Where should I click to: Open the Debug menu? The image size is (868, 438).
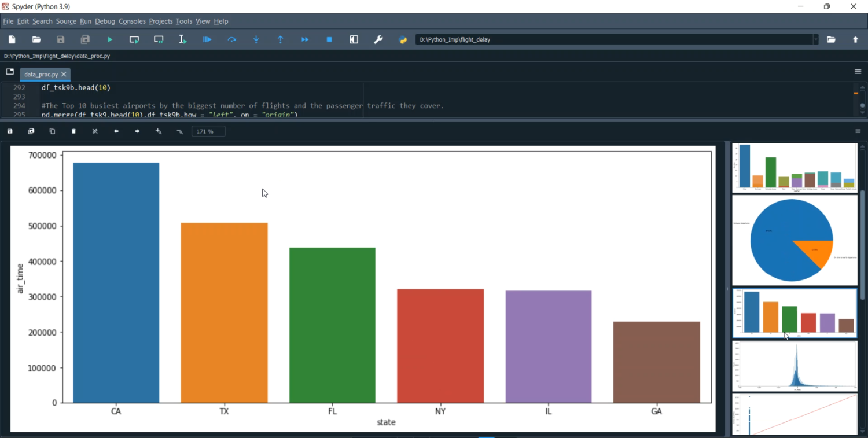pyautogui.click(x=105, y=21)
